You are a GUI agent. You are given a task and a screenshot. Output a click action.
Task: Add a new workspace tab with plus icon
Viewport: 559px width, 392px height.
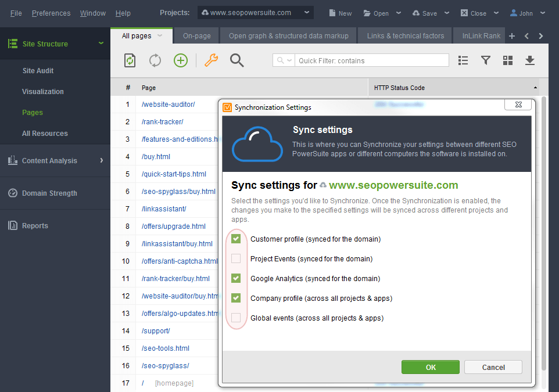[x=512, y=36]
